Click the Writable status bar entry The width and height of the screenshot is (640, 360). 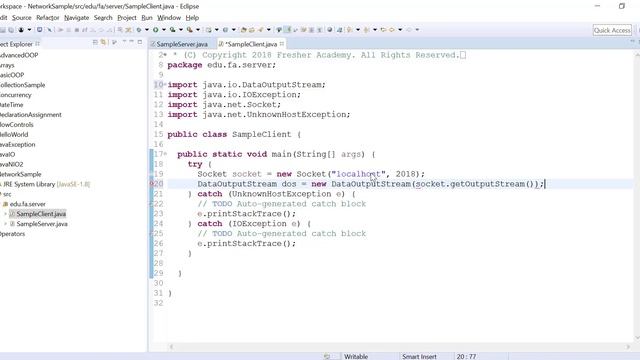click(x=356, y=356)
